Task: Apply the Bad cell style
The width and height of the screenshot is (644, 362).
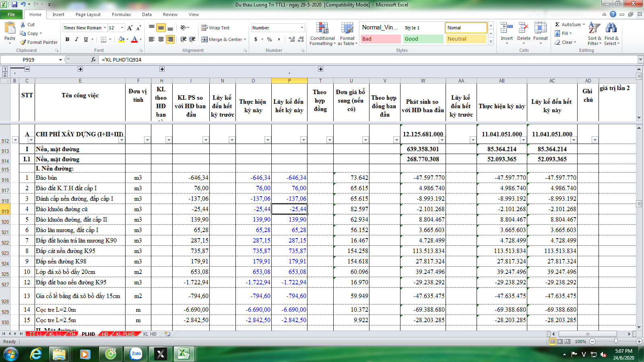Action: 380,39
